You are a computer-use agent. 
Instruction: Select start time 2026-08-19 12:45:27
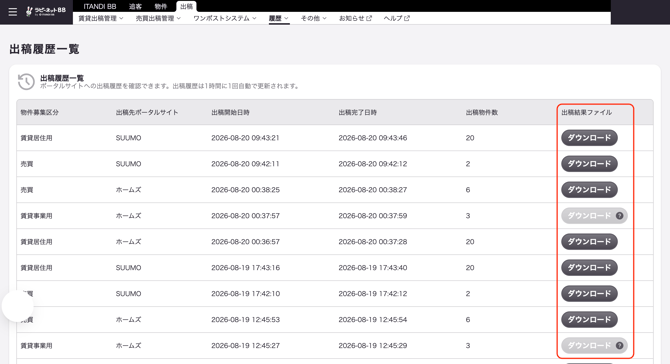(245, 346)
